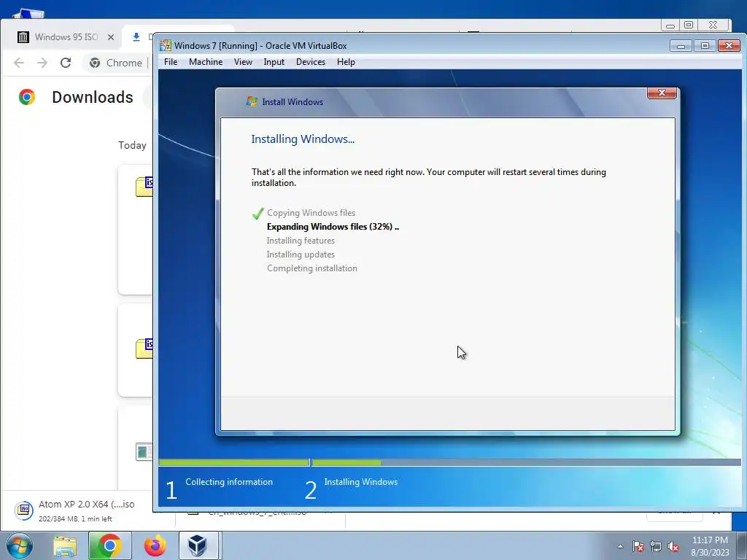Click the Chrome logo beside Downloads heading
The image size is (747, 560).
coord(27,97)
